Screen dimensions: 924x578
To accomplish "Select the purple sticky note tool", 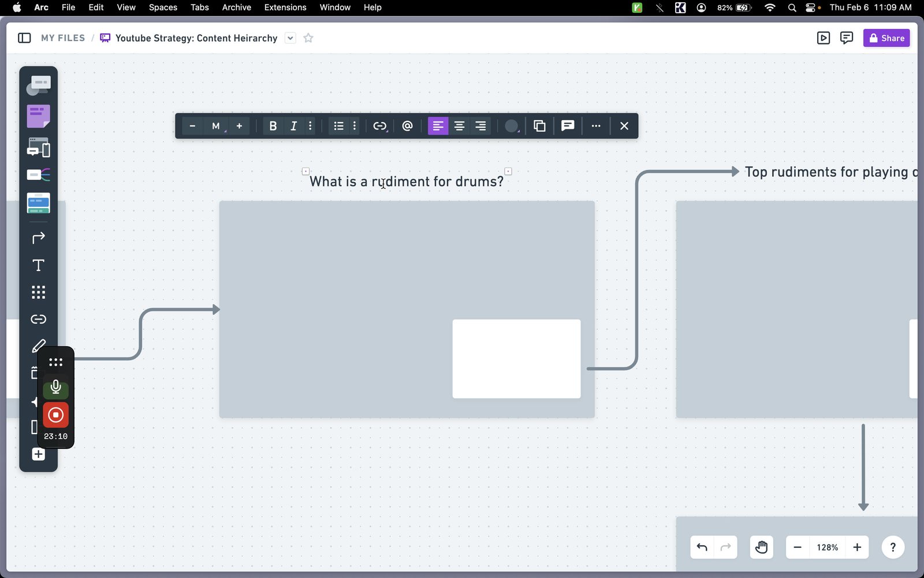I will pos(38,116).
